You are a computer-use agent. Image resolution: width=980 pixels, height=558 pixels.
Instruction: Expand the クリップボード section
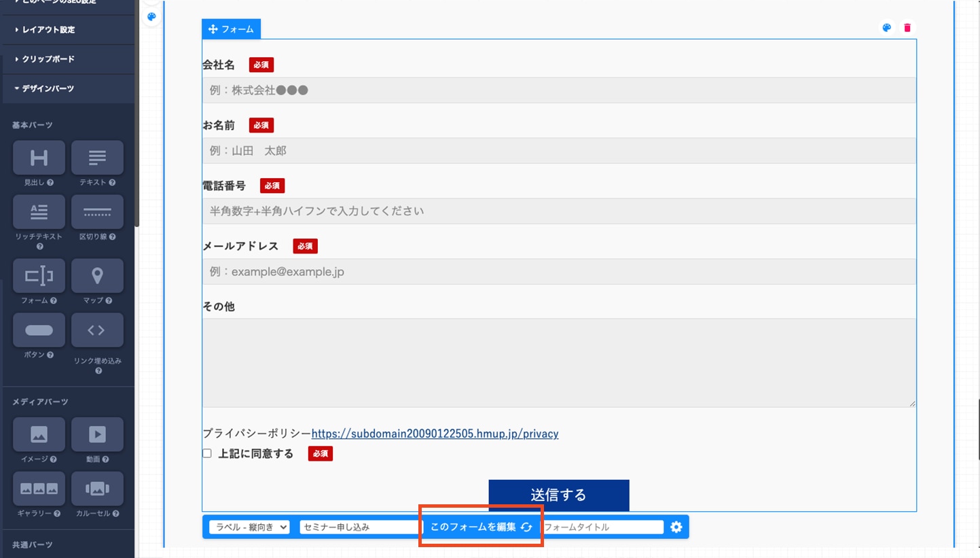pos(68,59)
